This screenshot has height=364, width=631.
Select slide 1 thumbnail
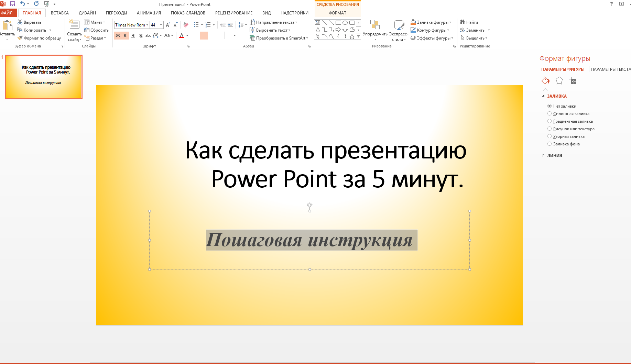click(44, 77)
